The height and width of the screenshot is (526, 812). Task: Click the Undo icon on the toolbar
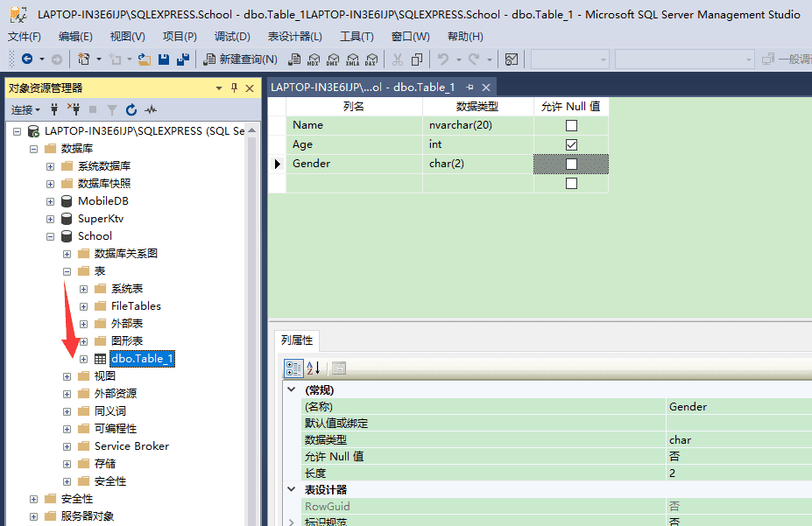click(442, 60)
